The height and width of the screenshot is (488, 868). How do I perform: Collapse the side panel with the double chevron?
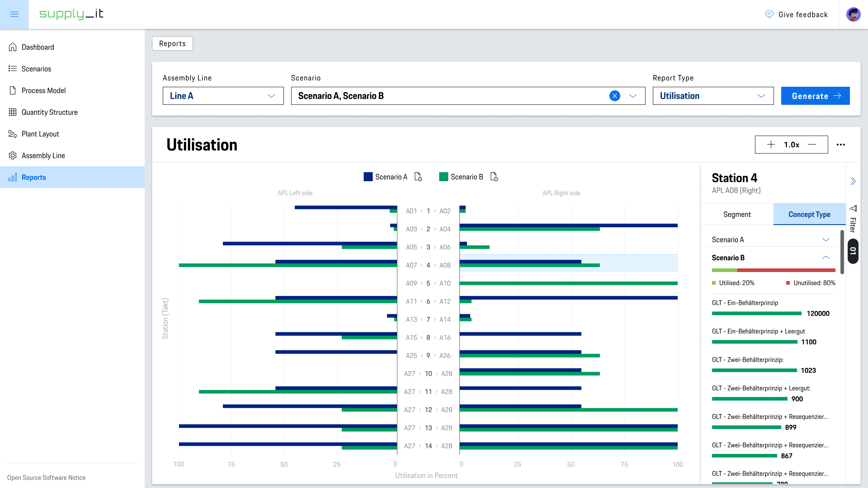point(853,182)
